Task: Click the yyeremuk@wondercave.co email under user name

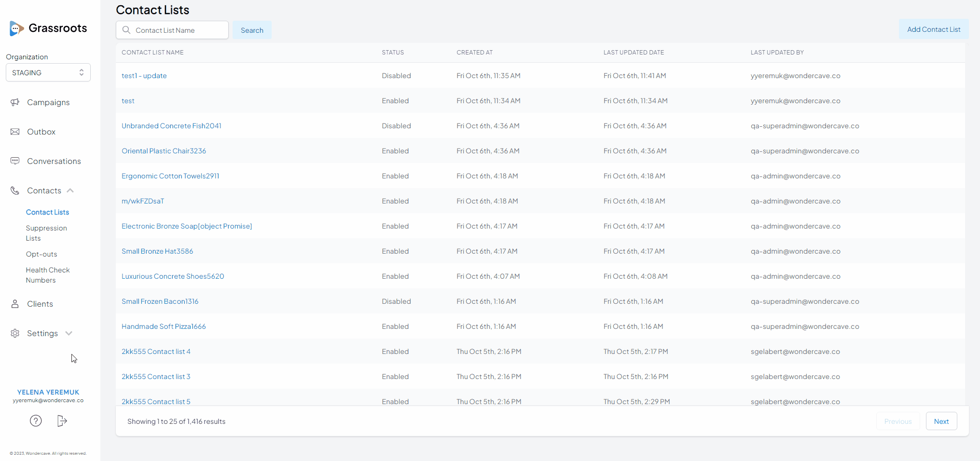Action: click(x=48, y=400)
